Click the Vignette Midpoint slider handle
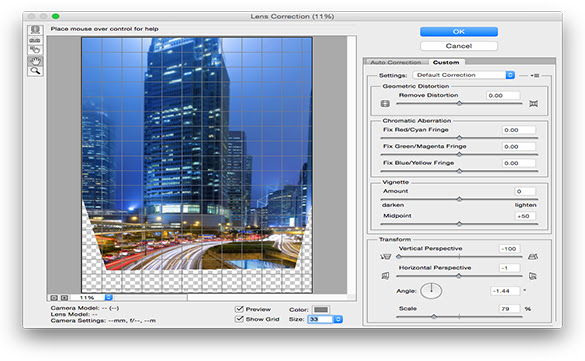Viewport: 585px width, 361px height. [459, 224]
